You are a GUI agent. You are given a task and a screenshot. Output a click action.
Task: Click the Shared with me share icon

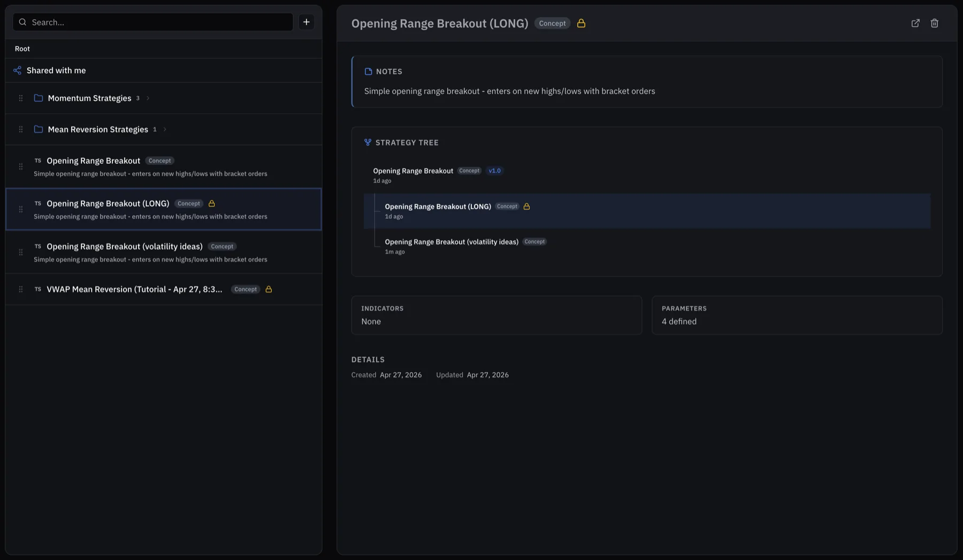[17, 71]
